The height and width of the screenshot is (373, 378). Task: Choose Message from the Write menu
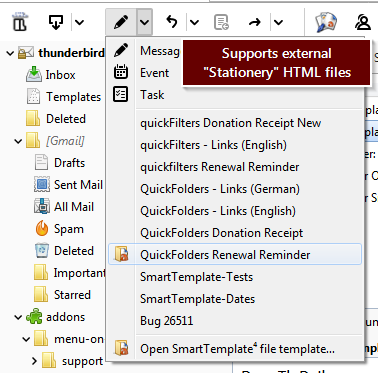click(x=160, y=51)
